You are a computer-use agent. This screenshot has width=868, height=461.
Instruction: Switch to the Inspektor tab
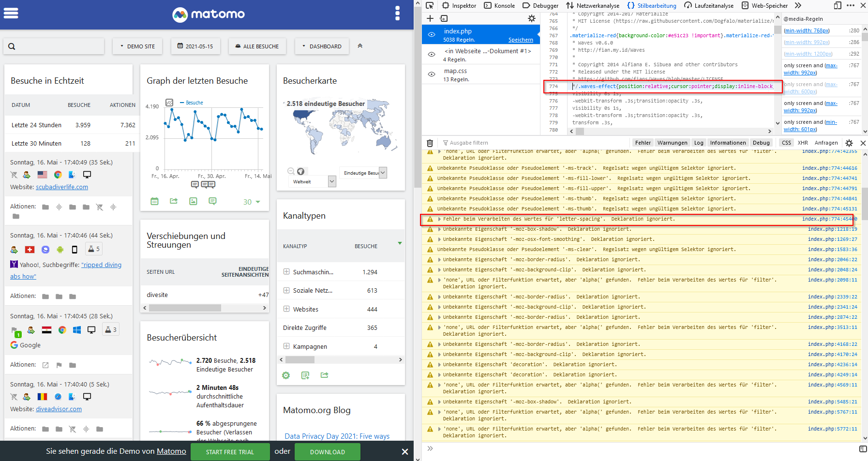click(x=459, y=6)
